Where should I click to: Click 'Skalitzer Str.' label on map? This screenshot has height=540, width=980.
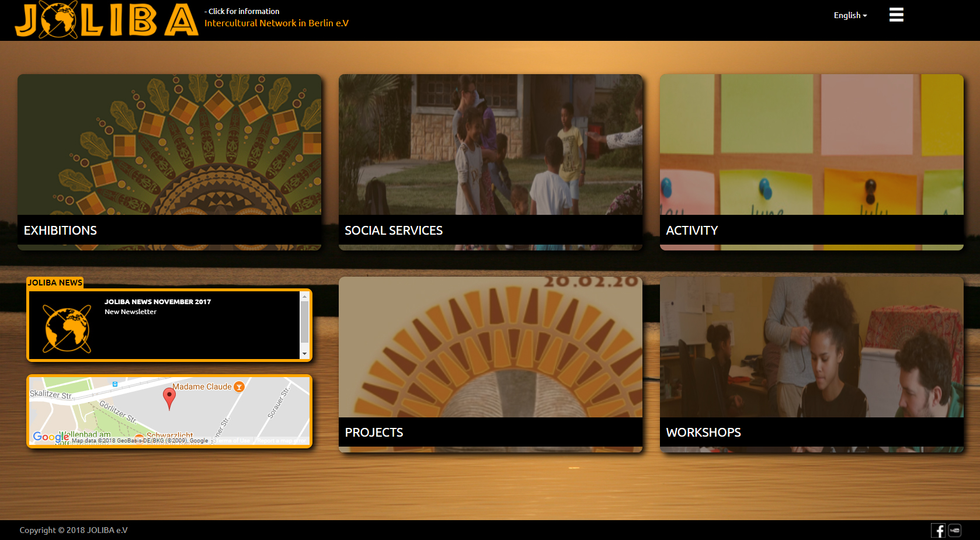point(51,395)
